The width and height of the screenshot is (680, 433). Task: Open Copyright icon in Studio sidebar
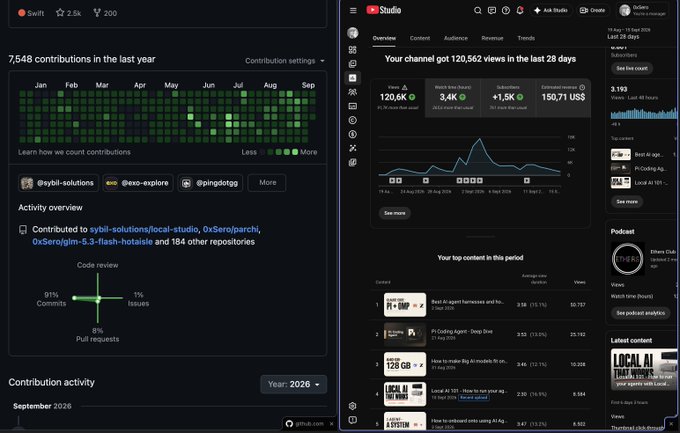pyautogui.click(x=353, y=120)
